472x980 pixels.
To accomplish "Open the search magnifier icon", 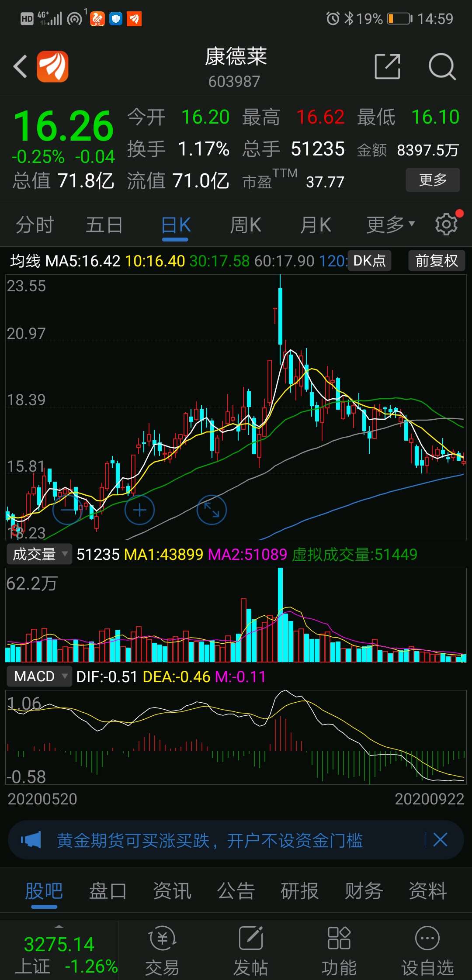I will coord(442,66).
